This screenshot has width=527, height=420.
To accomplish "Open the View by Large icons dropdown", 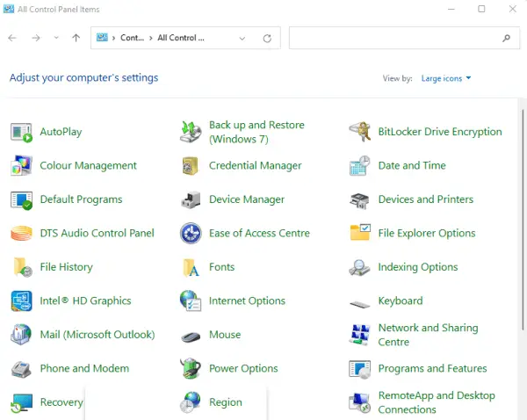I will tap(446, 78).
